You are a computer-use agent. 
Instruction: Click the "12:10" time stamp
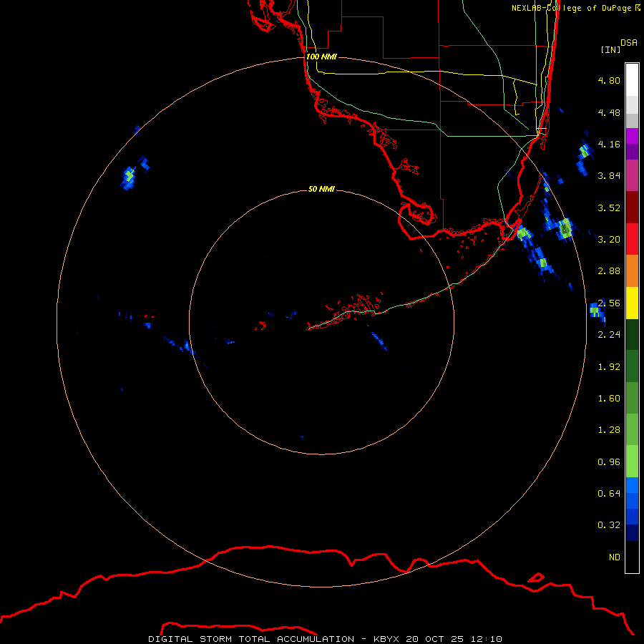[x=486, y=639]
